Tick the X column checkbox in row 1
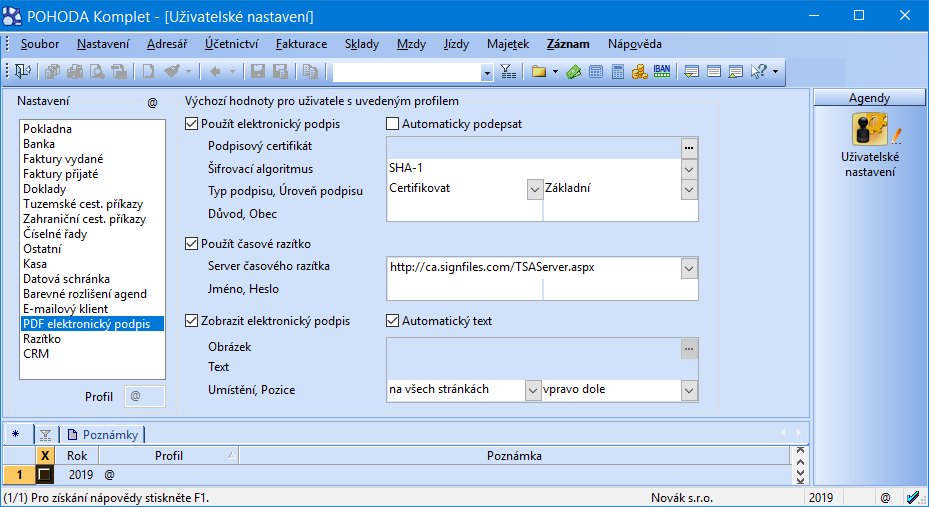Image resolution: width=929 pixels, height=507 pixels. click(x=44, y=474)
